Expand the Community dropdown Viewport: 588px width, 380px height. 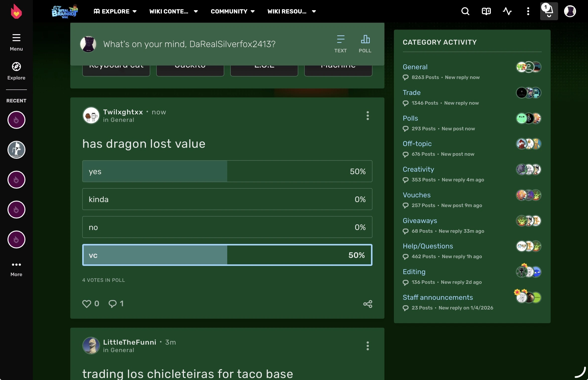232,11
